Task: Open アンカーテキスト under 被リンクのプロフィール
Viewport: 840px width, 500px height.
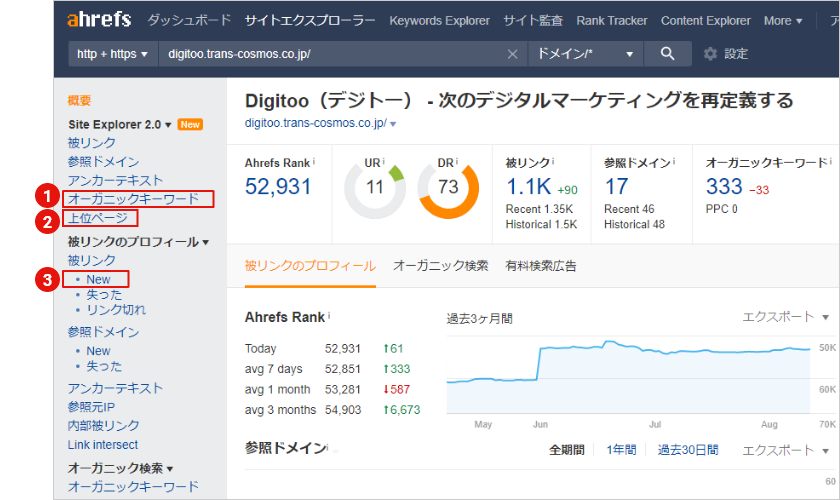Action: (115, 388)
